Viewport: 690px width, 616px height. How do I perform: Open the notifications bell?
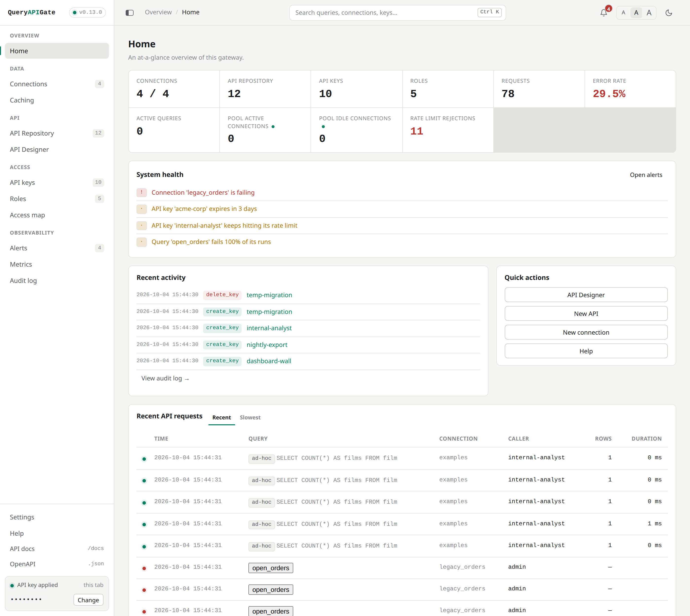(604, 13)
